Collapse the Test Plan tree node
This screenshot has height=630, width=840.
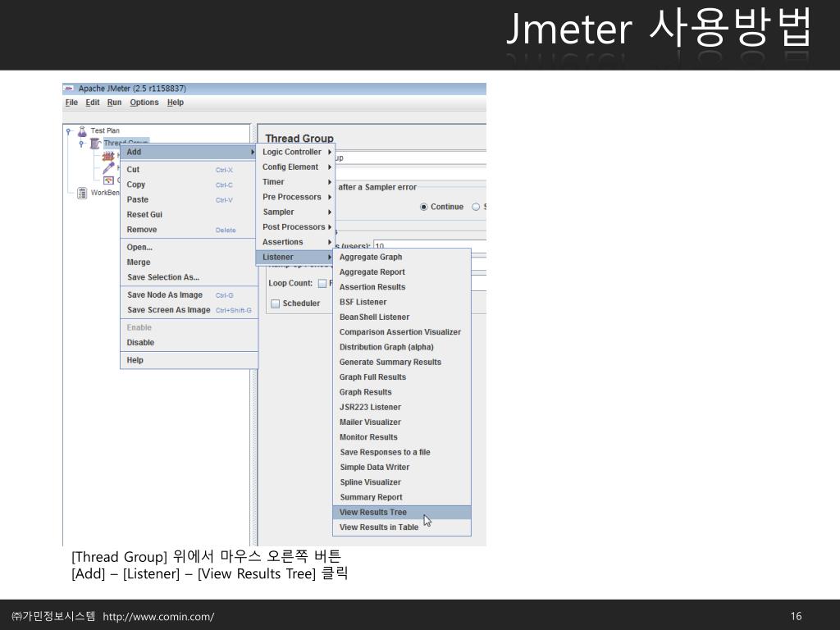point(69,130)
